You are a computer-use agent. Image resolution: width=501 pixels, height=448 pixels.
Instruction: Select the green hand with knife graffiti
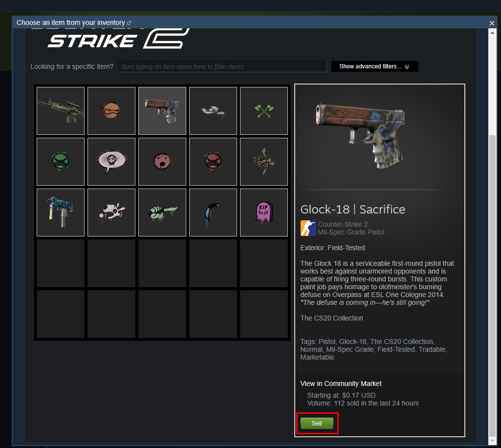coord(162,213)
